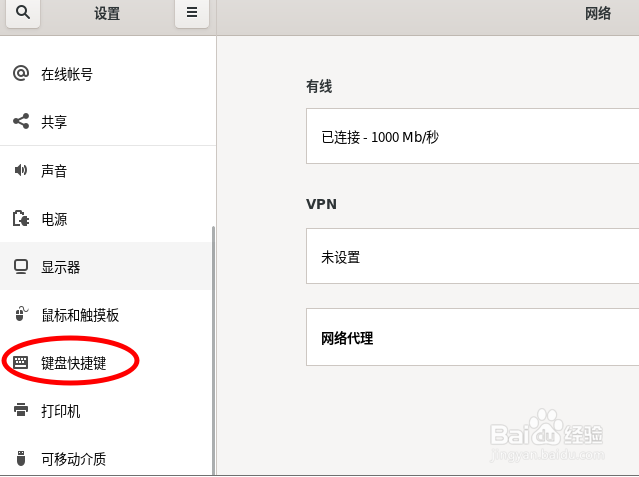Click the battery plug icon beside 电源
The image size is (639, 477).
point(21,219)
